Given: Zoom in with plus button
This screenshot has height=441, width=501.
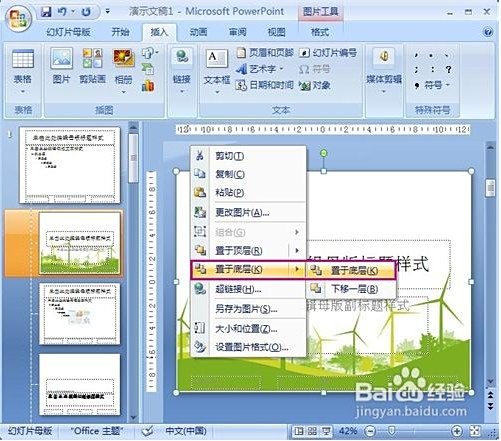Looking at the screenshot, I should (x=457, y=431).
